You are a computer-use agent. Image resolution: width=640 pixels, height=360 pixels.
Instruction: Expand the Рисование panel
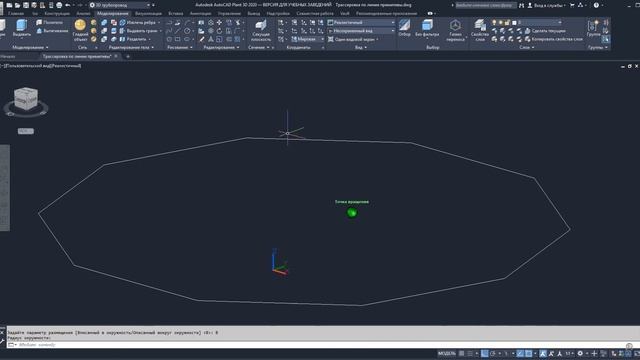(180, 48)
